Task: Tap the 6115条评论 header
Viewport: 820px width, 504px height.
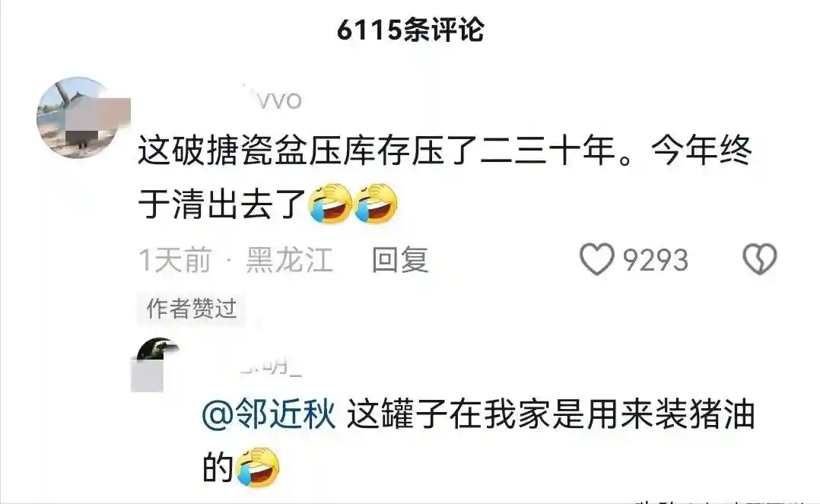Action: coord(411,30)
